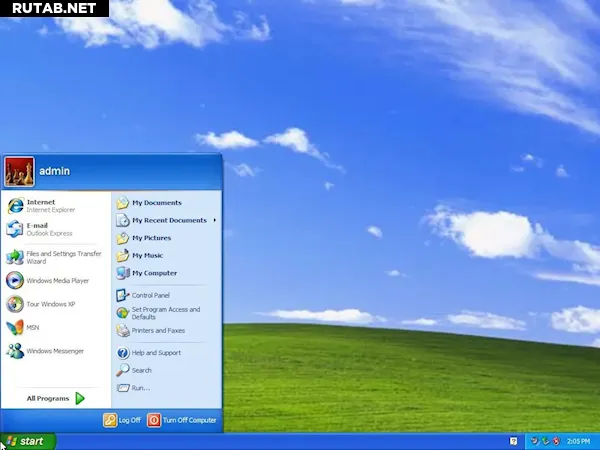This screenshot has width=600, height=450.
Task: Select My Music entry
Action: 147,256
